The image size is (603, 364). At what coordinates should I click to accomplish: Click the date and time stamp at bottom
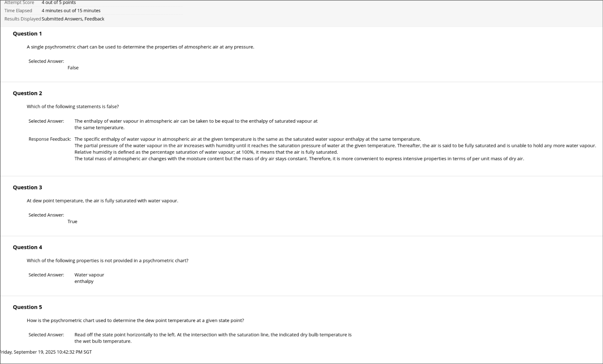click(46, 352)
